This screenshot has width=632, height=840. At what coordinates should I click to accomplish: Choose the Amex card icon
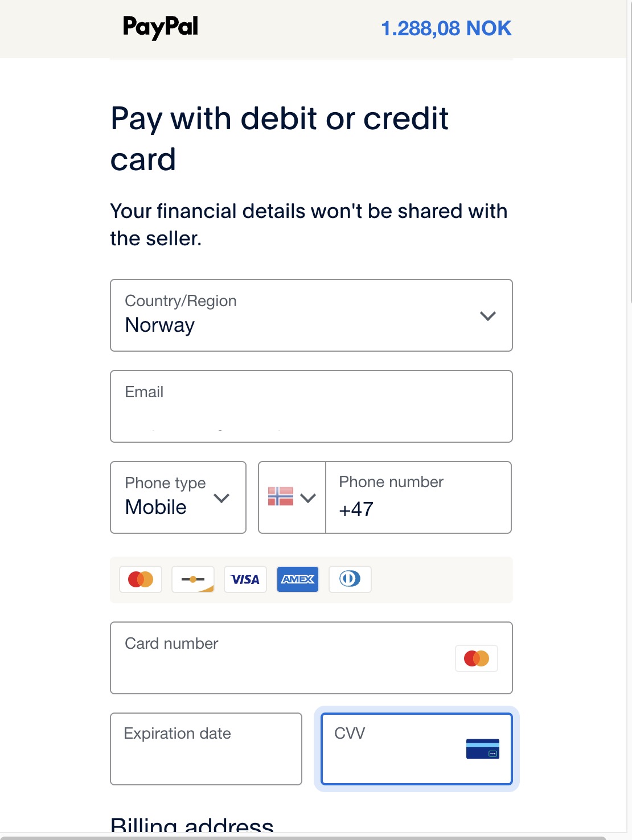click(x=298, y=579)
